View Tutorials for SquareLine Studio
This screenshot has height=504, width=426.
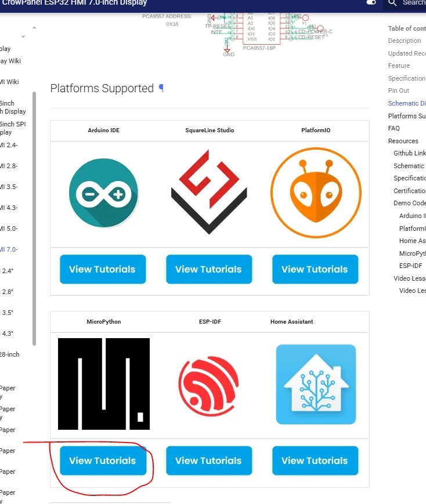(x=209, y=269)
